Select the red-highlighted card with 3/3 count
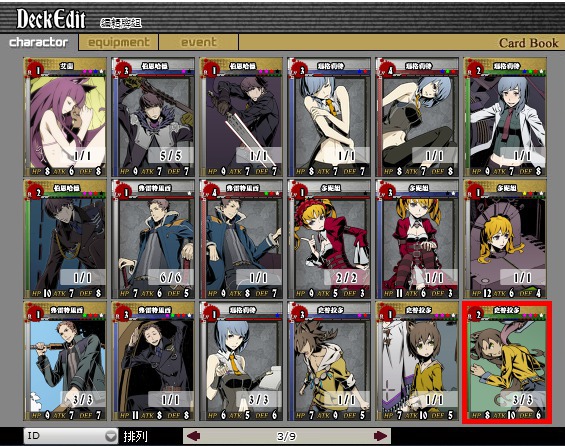Screen dimensions: 565x446 pos(507,362)
